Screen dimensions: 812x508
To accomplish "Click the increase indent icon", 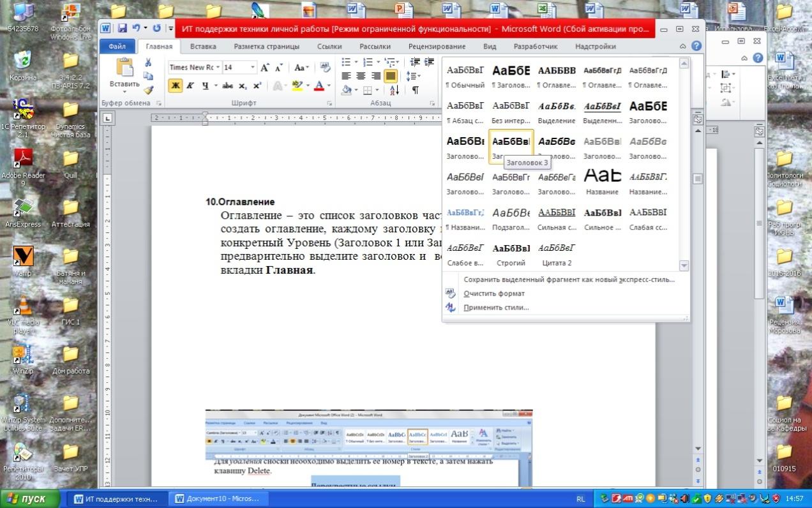I will 428,62.
